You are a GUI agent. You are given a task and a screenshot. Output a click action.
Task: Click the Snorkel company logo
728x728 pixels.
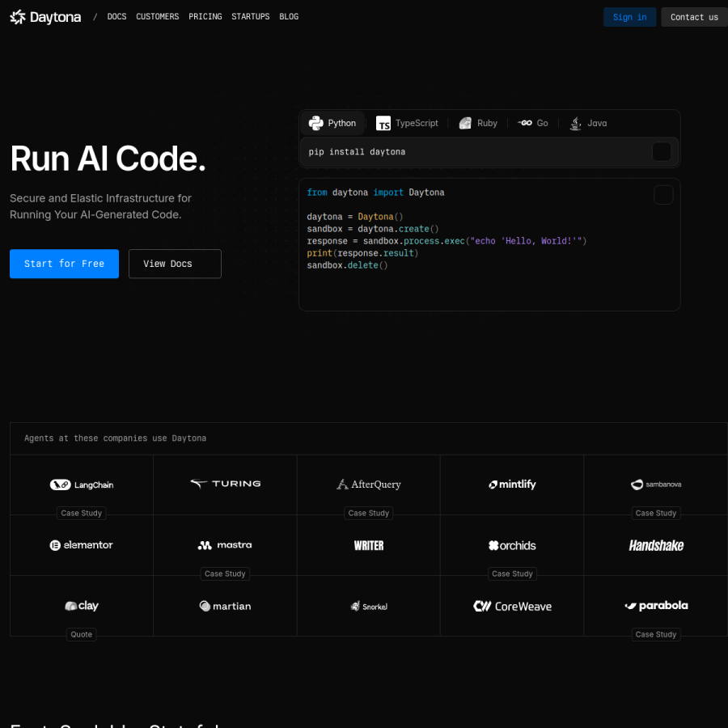click(369, 607)
